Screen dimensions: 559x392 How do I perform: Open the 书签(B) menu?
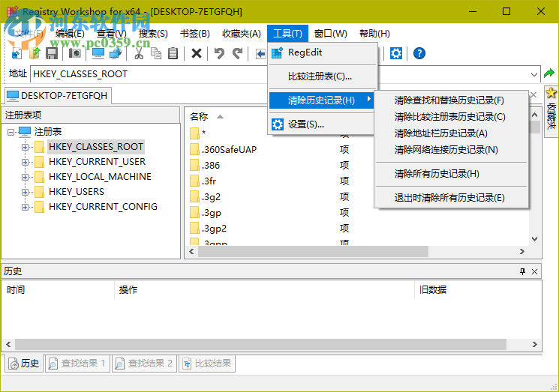[194, 34]
